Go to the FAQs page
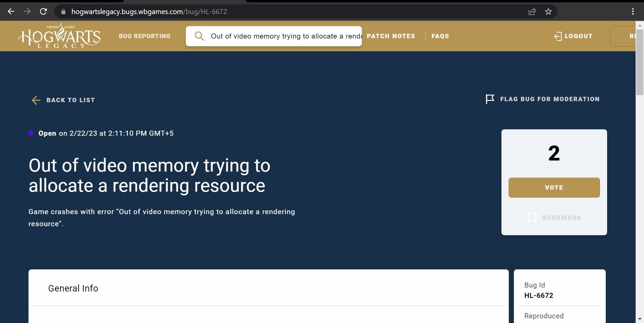Viewport: 644px width, 323px height. [x=440, y=36]
